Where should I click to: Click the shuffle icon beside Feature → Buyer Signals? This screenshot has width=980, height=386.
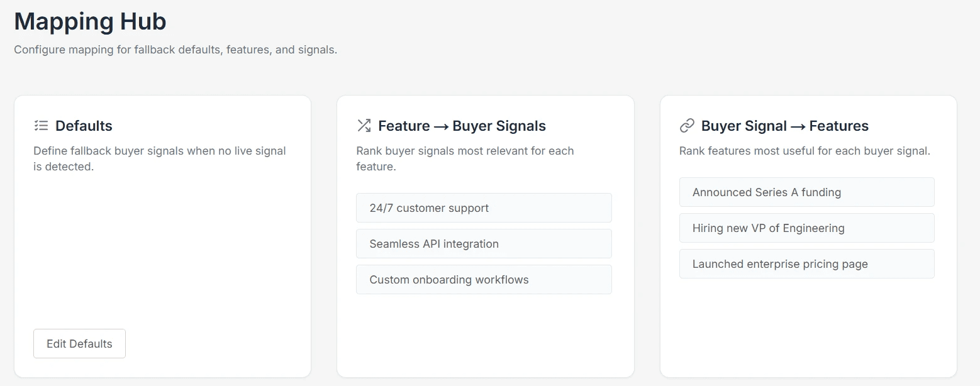[x=364, y=126]
